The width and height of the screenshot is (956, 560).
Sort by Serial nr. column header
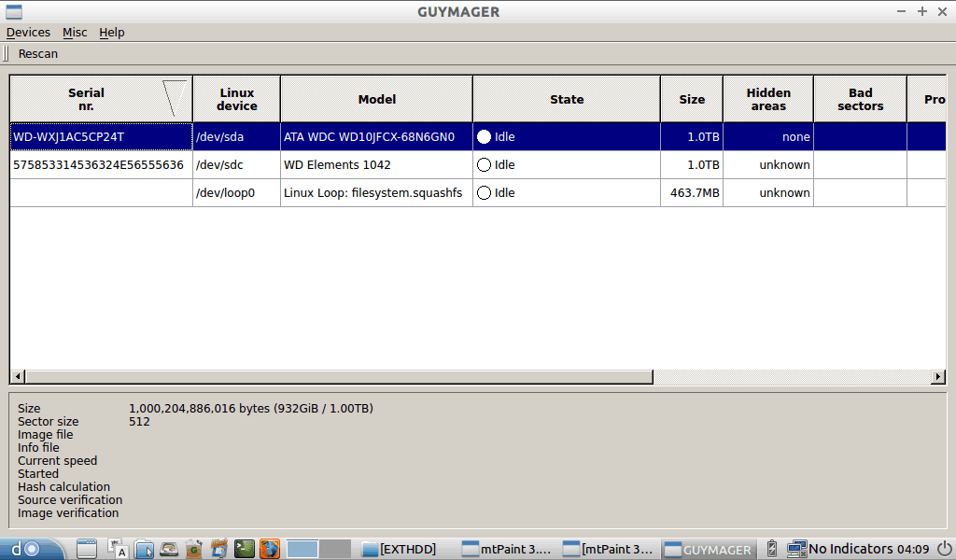click(x=101, y=99)
